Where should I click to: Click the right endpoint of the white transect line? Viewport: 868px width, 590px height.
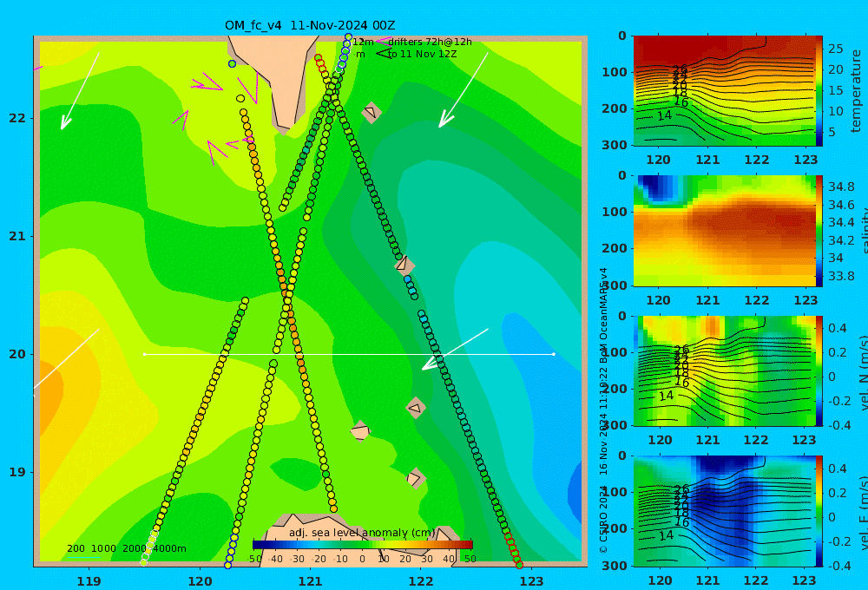[x=554, y=354]
